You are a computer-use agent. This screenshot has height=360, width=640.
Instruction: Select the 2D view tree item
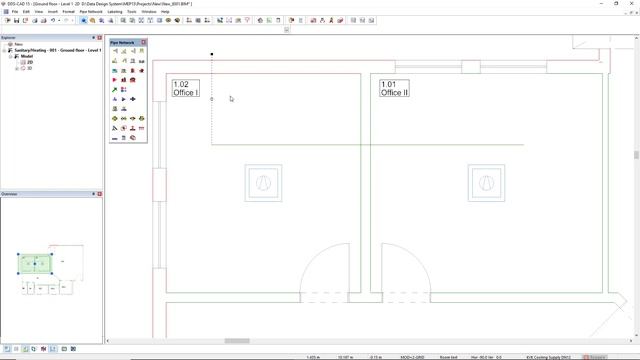point(30,62)
